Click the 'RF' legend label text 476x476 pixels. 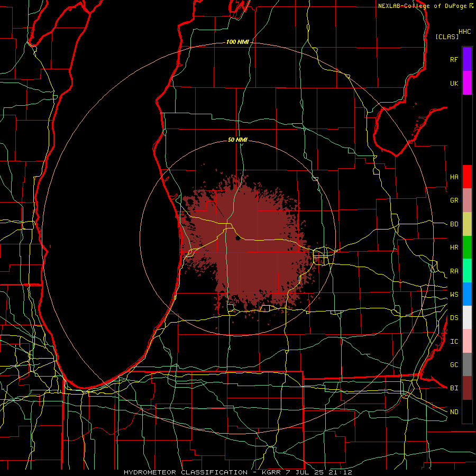coord(454,59)
